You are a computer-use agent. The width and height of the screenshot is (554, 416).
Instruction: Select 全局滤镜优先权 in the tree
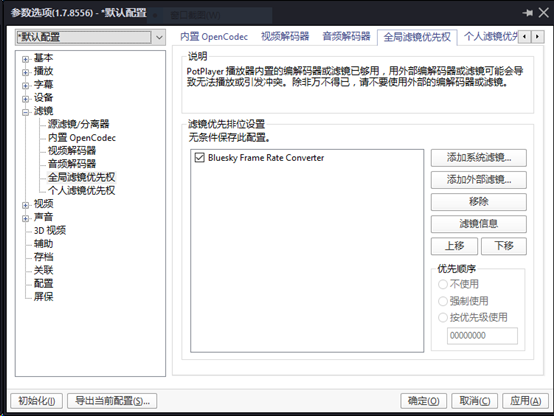82,177
